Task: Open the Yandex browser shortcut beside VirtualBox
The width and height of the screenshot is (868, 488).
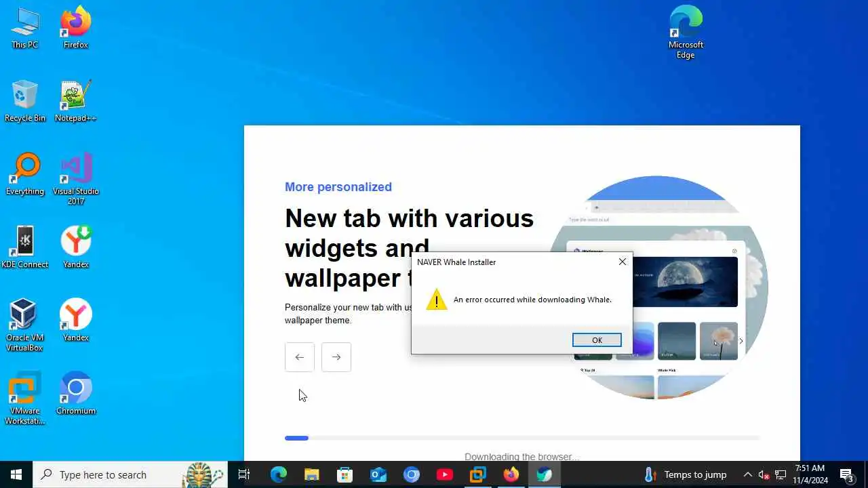Action: click(76, 321)
